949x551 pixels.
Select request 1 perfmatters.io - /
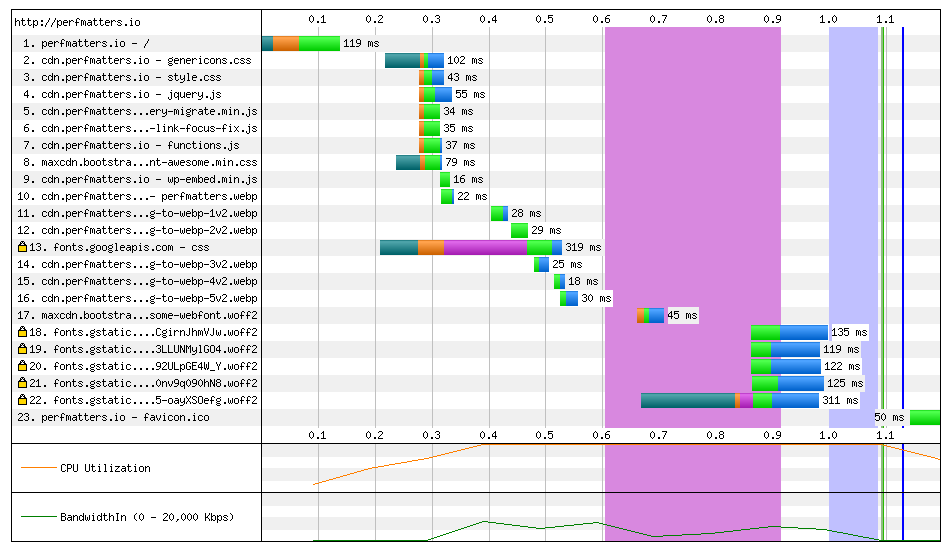(86, 43)
